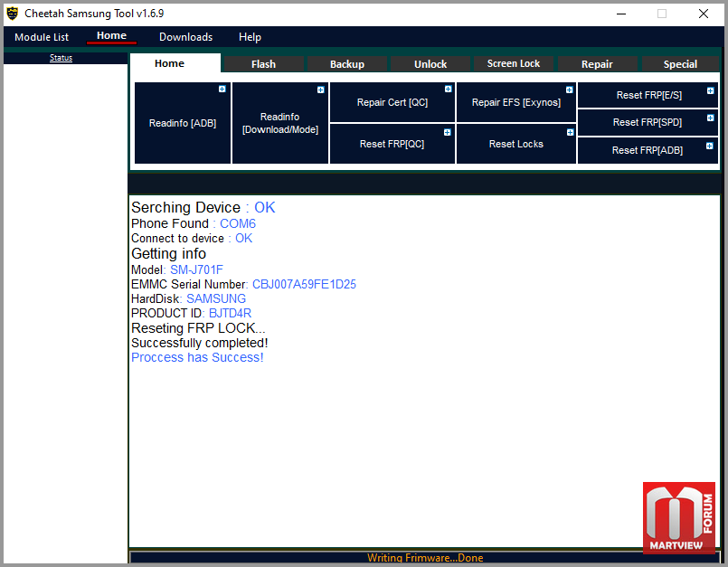Click the 'Writing Frimware...Done' progress bar
Screen dimensions: 728x567
[x=425, y=557]
